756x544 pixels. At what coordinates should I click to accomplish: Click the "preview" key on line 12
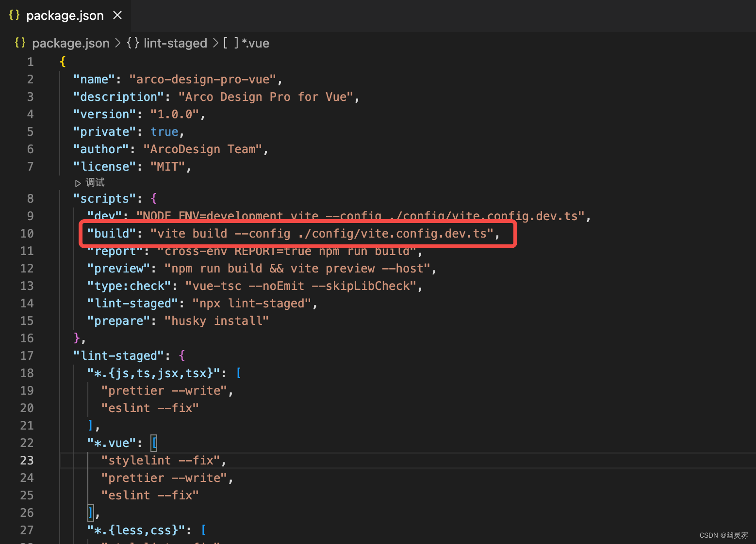click(118, 269)
